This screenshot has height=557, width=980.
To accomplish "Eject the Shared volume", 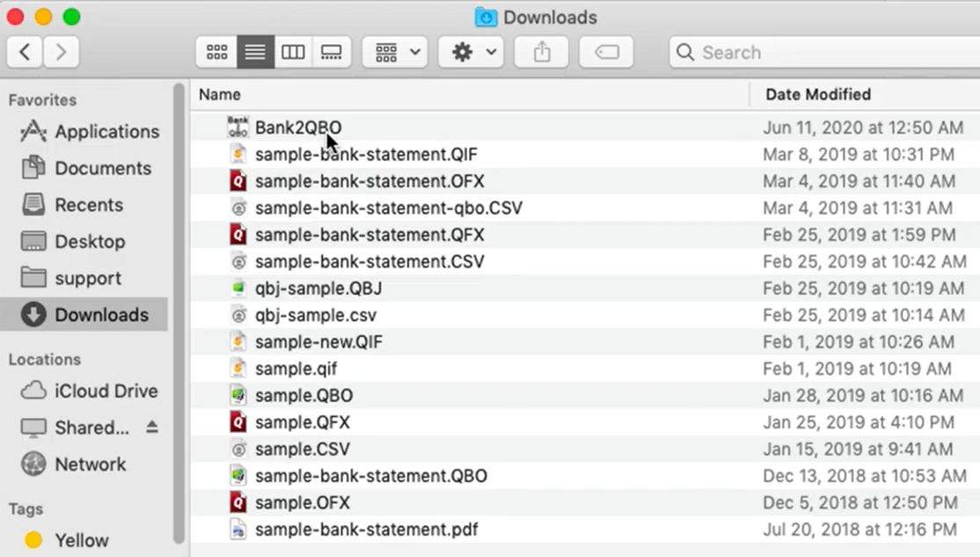I will point(152,427).
